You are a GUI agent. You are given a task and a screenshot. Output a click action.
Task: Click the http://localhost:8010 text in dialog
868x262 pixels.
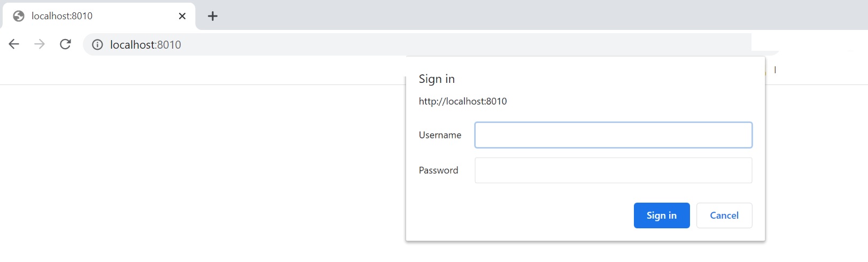[x=463, y=102]
